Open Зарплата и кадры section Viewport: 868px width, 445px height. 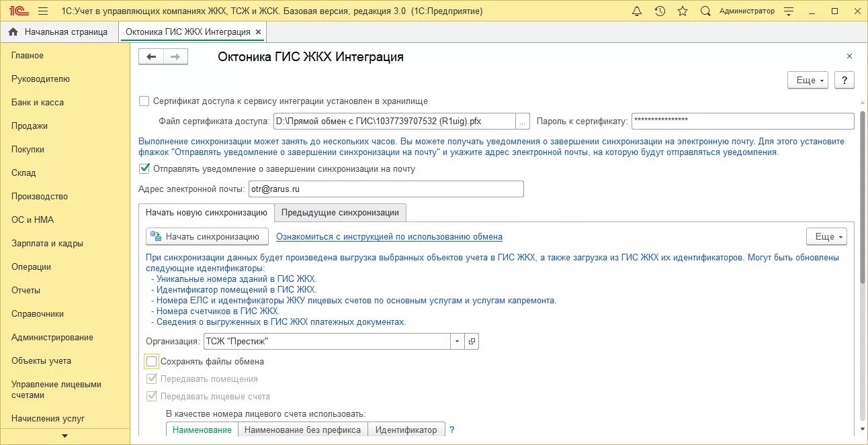click(x=47, y=243)
